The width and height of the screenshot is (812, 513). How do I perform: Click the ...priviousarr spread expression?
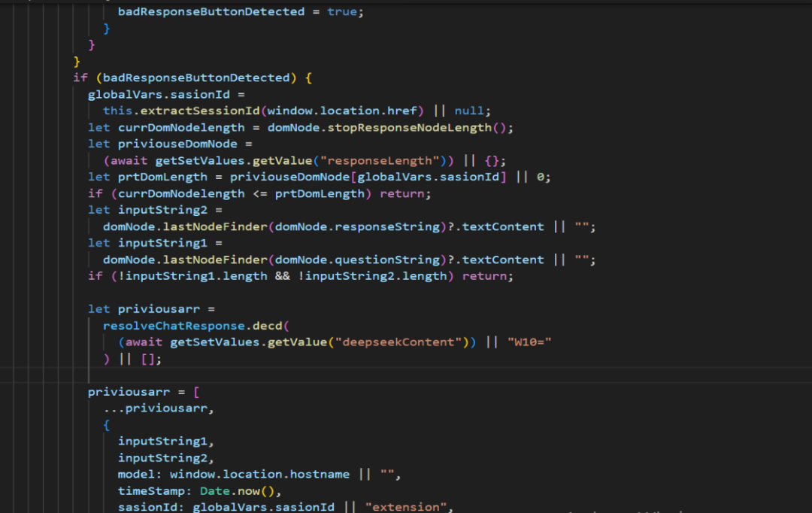tap(158, 408)
